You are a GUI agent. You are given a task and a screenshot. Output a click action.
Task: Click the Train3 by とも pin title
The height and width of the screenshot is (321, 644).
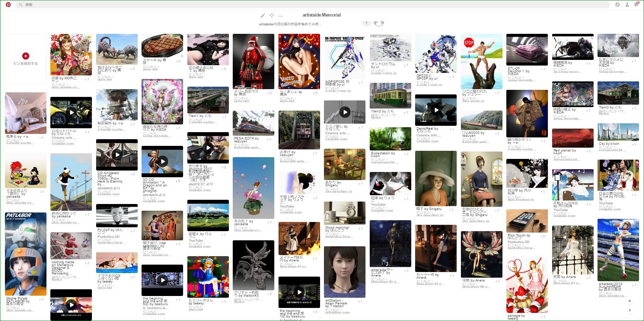610,107
